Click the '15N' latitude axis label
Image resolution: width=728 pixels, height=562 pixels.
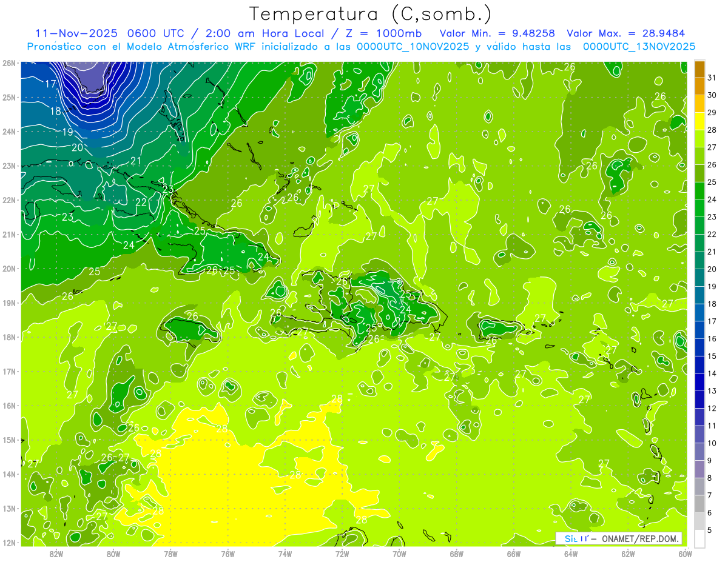pos(8,440)
